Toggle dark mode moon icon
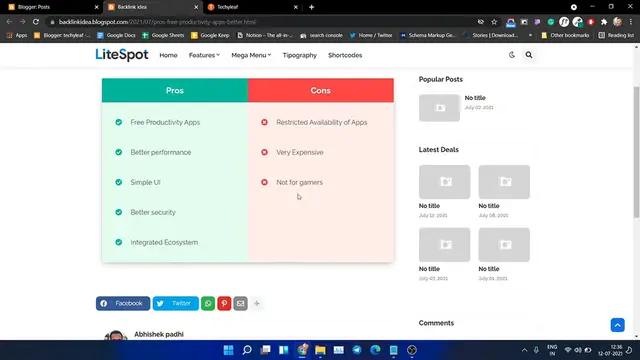 tap(511, 55)
